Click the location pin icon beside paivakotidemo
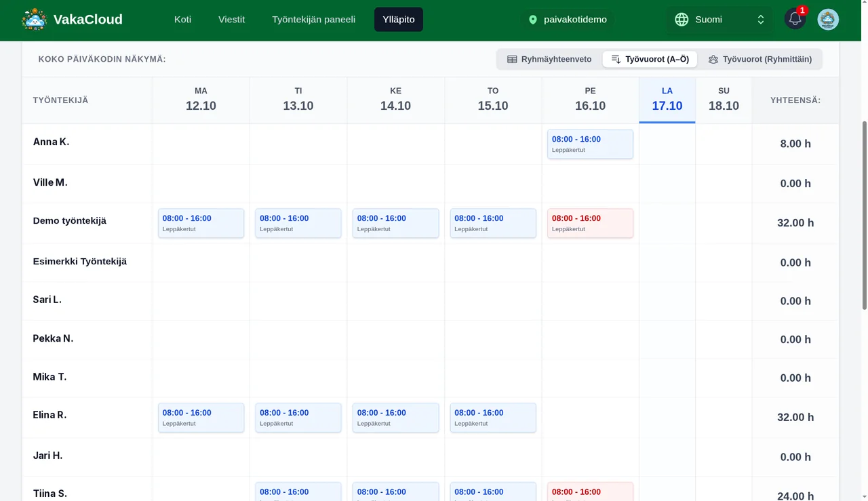The image size is (868, 501). (533, 20)
